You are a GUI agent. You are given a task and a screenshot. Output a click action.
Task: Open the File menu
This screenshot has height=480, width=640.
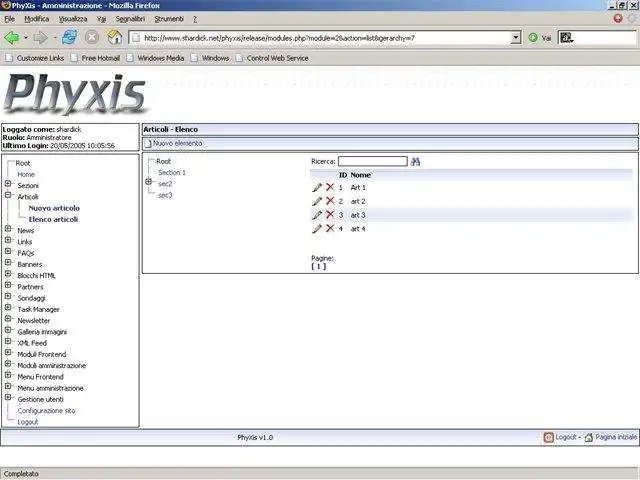coord(9,19)
